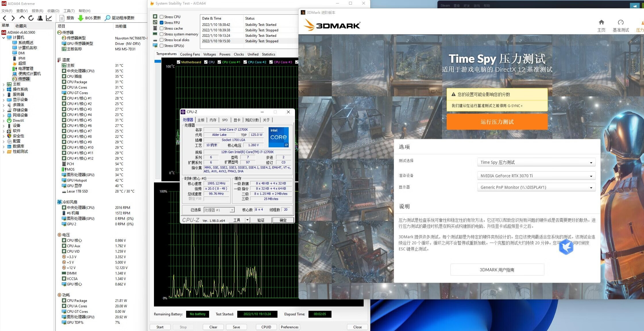644x331 pixels.
Task: Open the 报告 report toolbar item
Action: coord(67,18)
